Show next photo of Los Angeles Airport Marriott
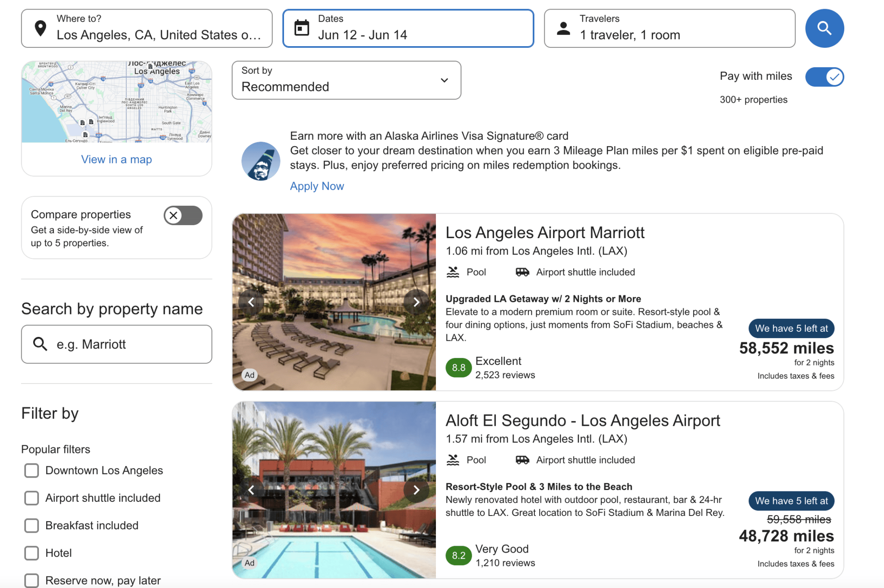Viewport: 884px width, 588px height. pyautogui.click(x=416, y=302)
